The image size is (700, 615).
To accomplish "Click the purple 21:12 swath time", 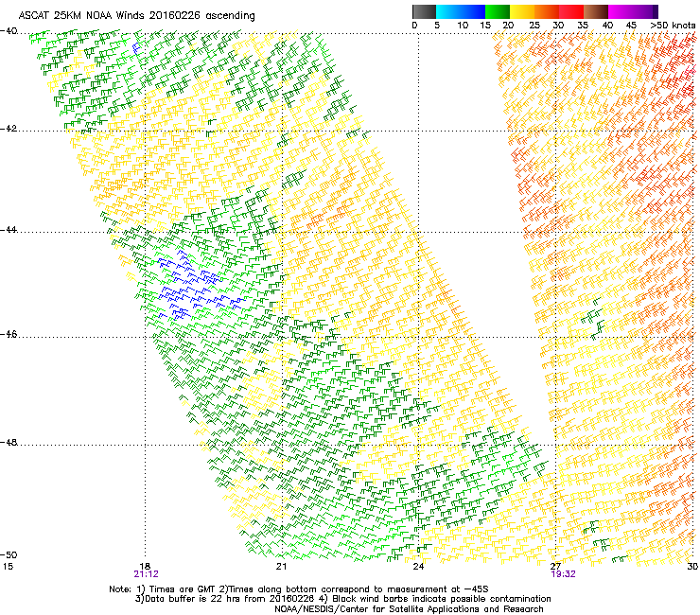I will [146, 574].
